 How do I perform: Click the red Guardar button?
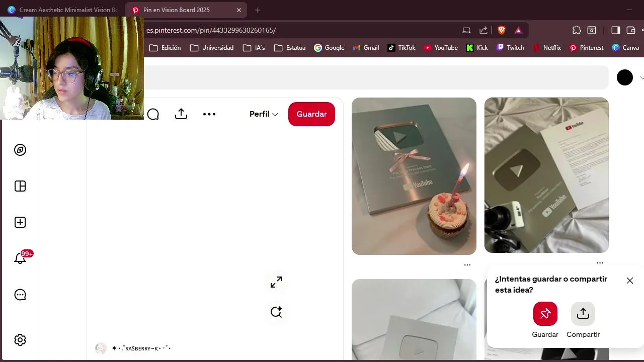pos(311,114)
